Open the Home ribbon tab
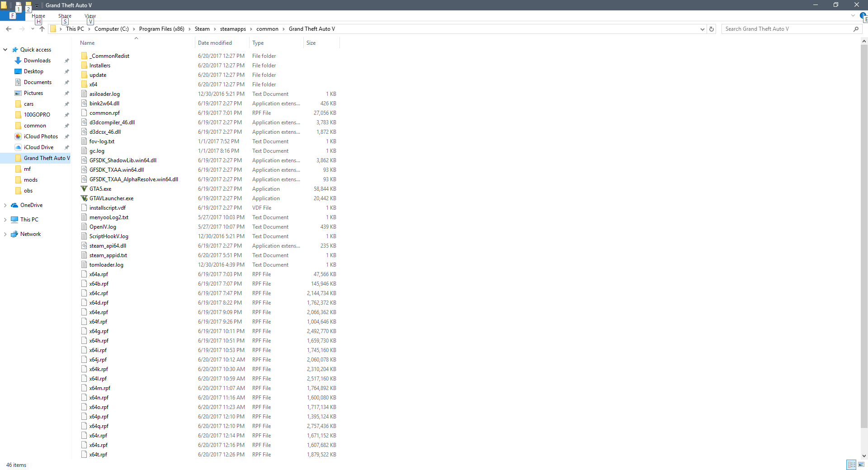Image resolution: width=868 pixels, height=470 pixels. [x=38, y=16]
